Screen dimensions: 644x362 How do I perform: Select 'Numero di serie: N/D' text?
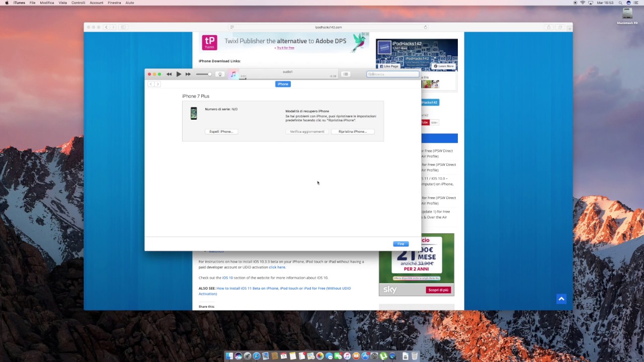pyautogui.click(x=221, y=109)
